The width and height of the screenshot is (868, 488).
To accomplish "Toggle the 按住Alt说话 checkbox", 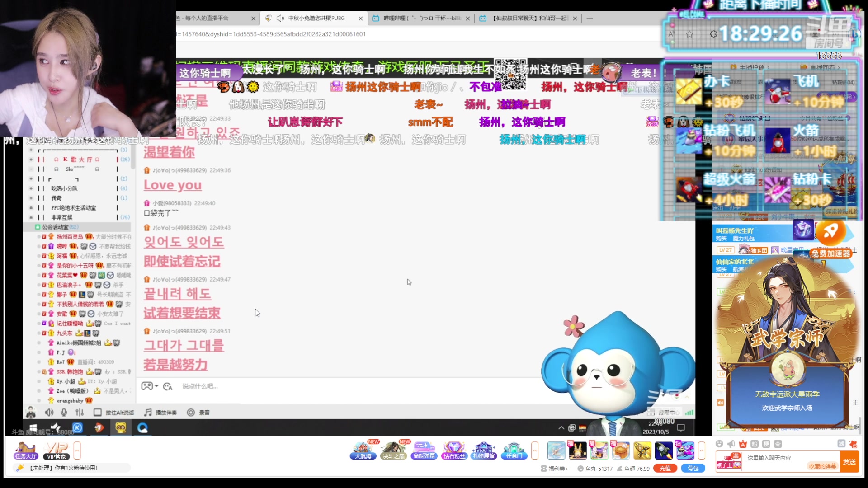I will (97, 413).
